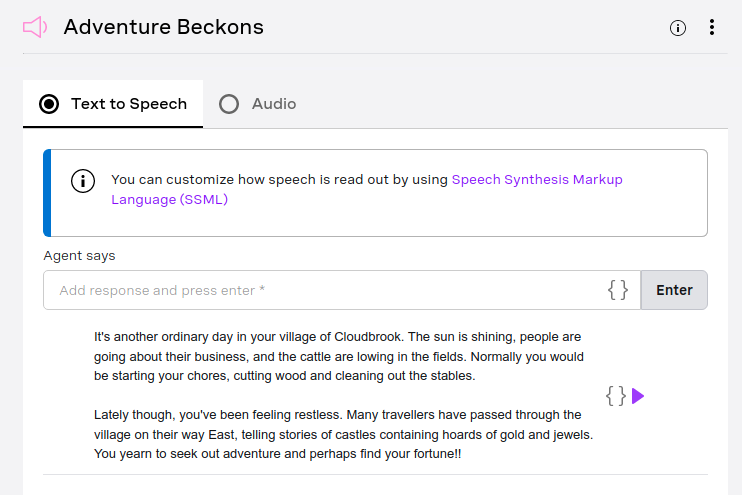Image resolution: width=742 pixels, height=495 pixels.
Task: Open the info icon in the header
Action: (x=678, y=28)
